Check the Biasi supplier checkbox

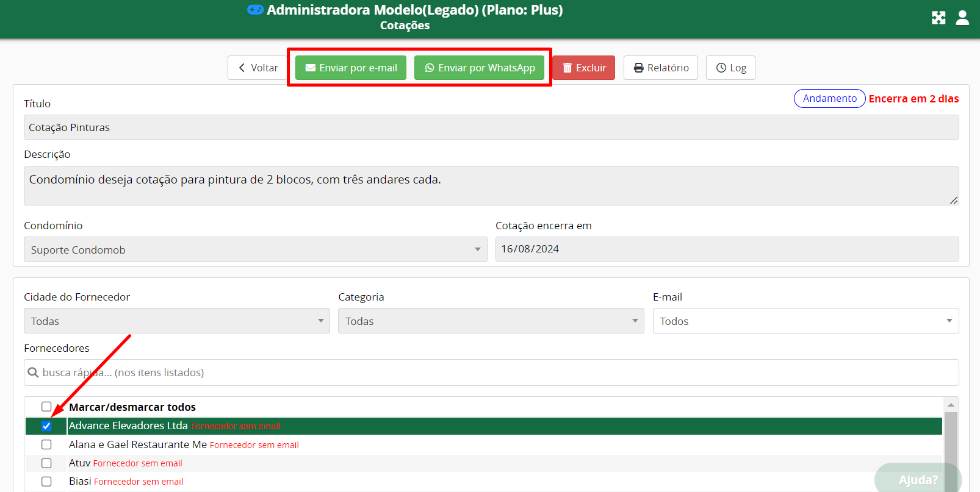point(46,481)
